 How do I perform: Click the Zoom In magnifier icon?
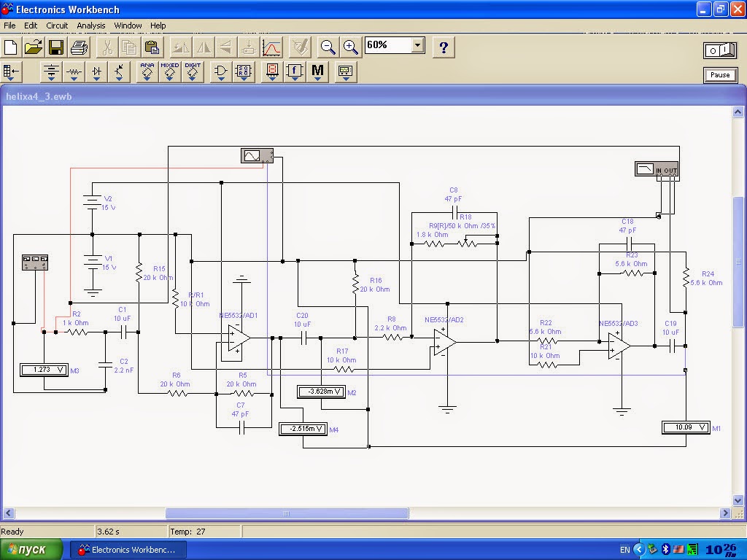(351, 47)
